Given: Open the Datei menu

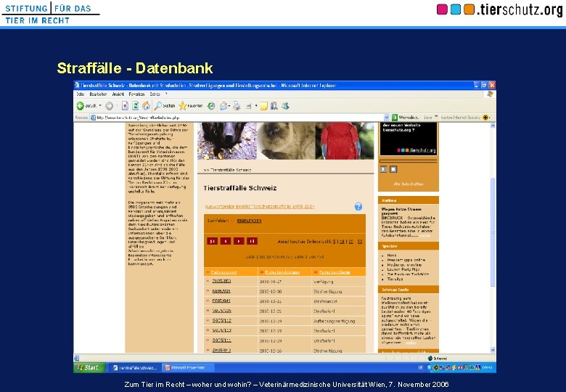Looking at the screenshot, I should point(80,94).
